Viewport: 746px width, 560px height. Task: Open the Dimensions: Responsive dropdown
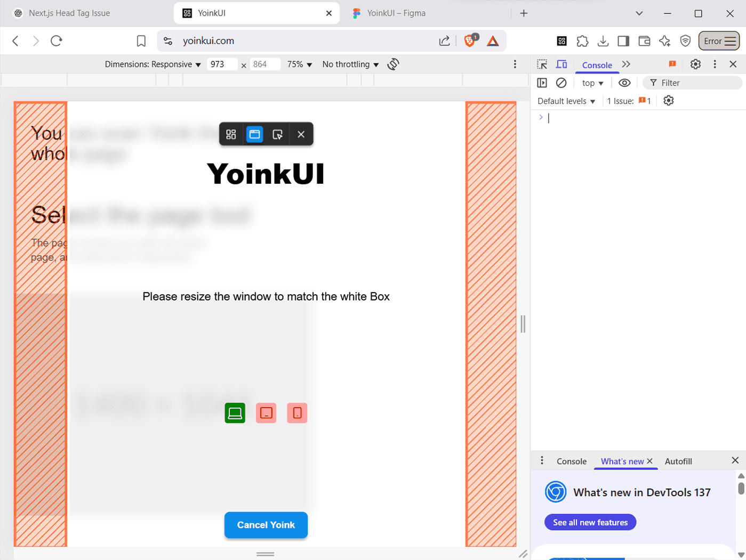point(153,64)
